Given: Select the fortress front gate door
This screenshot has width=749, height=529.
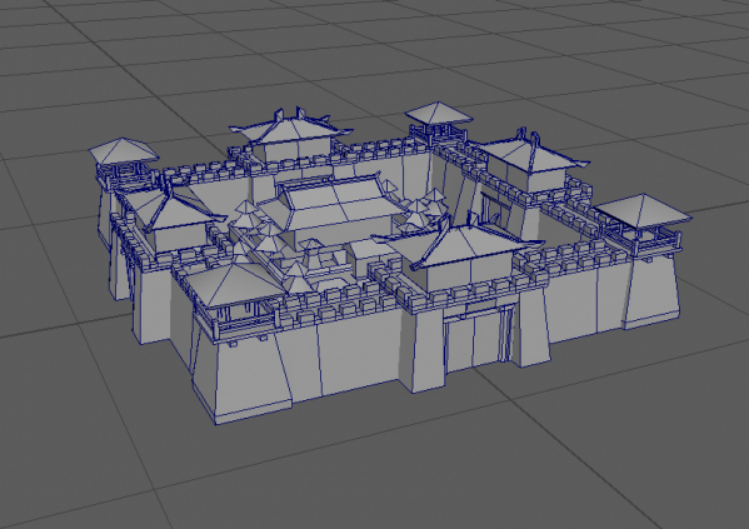Looking at the screenshot, I should tap(474, 342).
